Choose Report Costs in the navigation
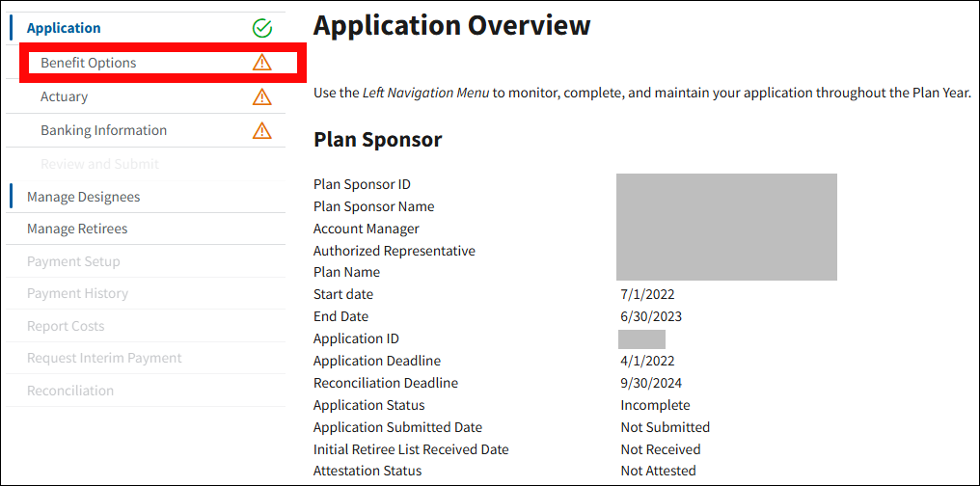Screen dimensions: 980x486 (66, 326)
